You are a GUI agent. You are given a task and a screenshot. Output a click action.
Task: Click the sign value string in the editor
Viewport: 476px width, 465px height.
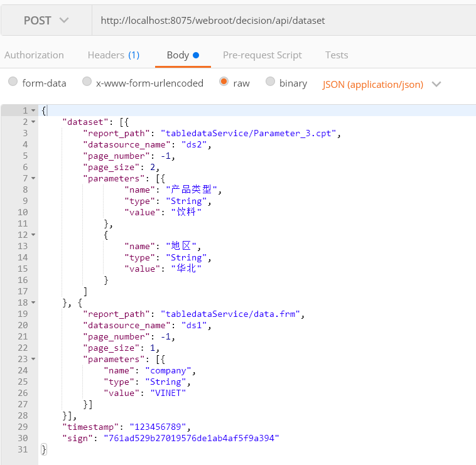point(192,438)
